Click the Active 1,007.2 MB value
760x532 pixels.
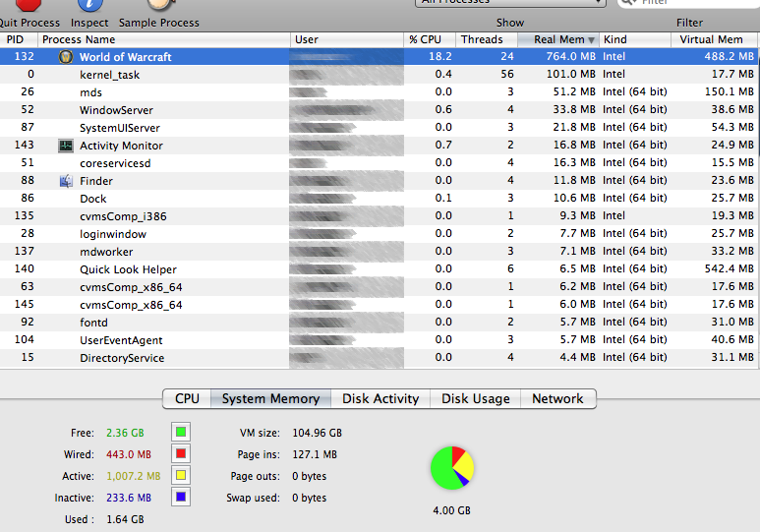(x=134, y=476)
